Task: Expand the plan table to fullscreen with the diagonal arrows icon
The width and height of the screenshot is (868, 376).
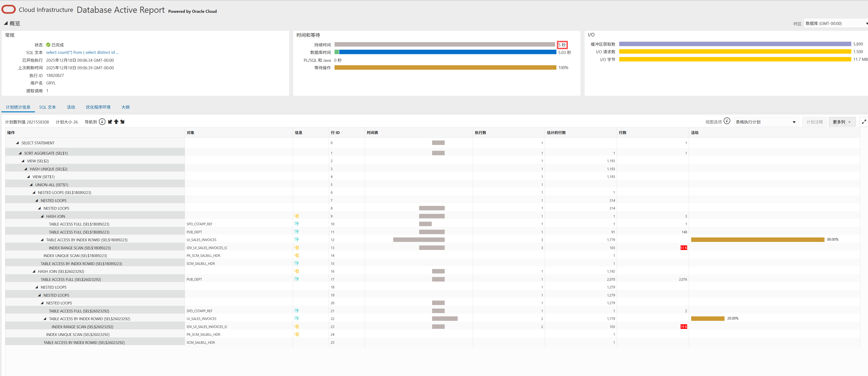Action: [864, 122]
